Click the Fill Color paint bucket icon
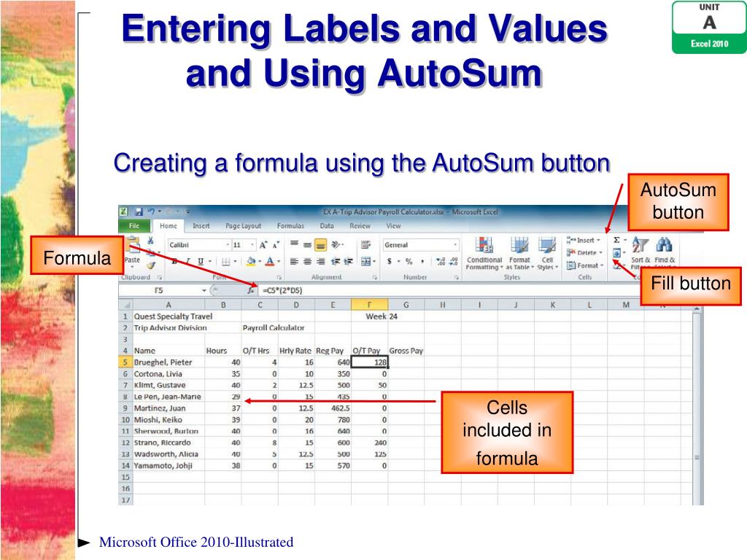Screen dimensions: 747x560 click(251, 262)
